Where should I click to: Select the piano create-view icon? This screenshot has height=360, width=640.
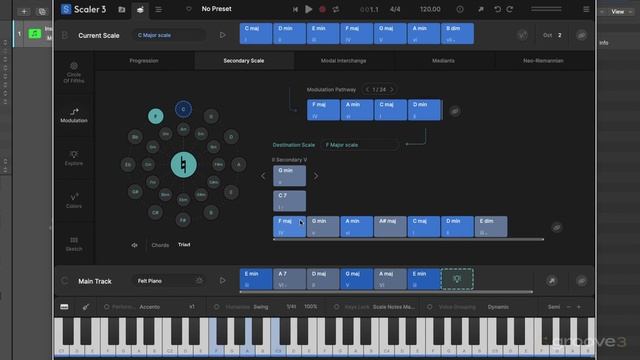click(140, 9)
